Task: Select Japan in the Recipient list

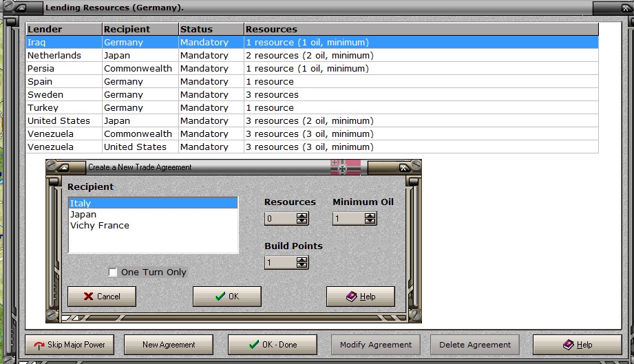Action: tap(154, 215)
